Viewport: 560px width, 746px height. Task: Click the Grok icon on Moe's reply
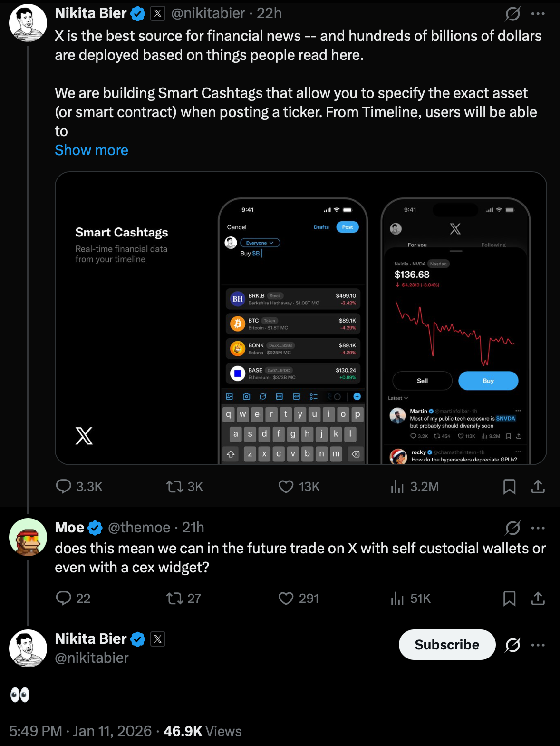click(x=512, y=528)
